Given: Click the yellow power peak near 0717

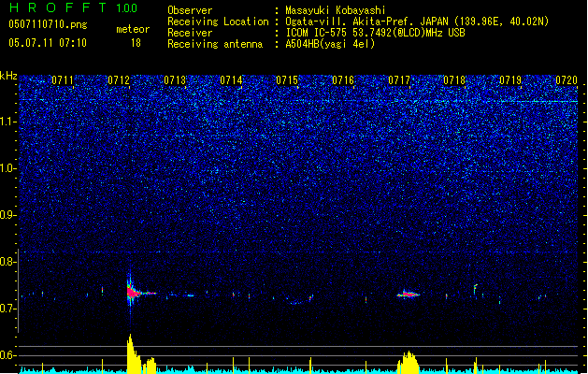Looking at the screenshot, I should click(x=409, y=363).
